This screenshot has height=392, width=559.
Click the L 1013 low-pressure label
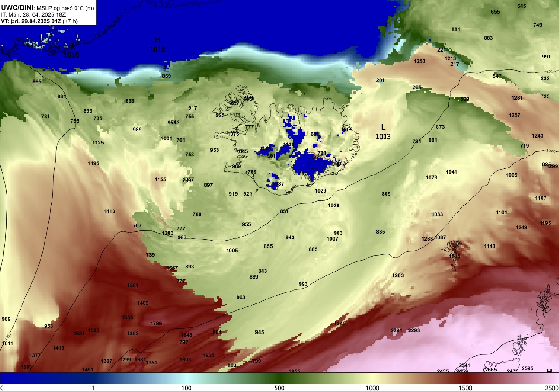pyautogui.click(x=383, y=132)
